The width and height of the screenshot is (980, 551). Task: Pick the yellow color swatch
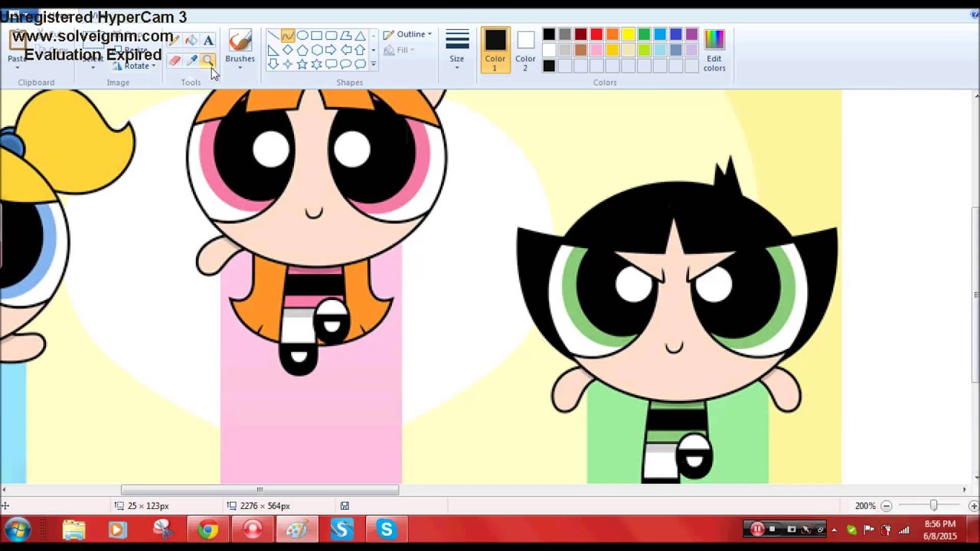tap(629, 34)
